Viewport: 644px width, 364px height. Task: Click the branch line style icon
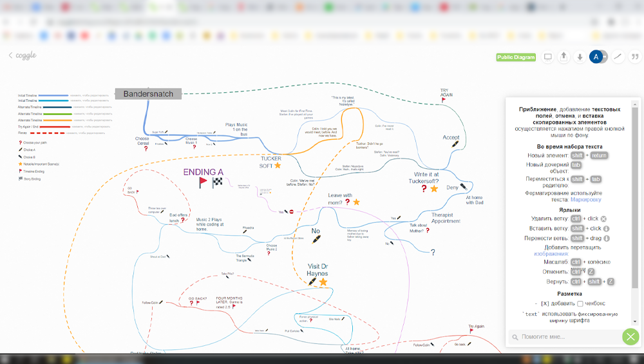click(x=618, y=57)
